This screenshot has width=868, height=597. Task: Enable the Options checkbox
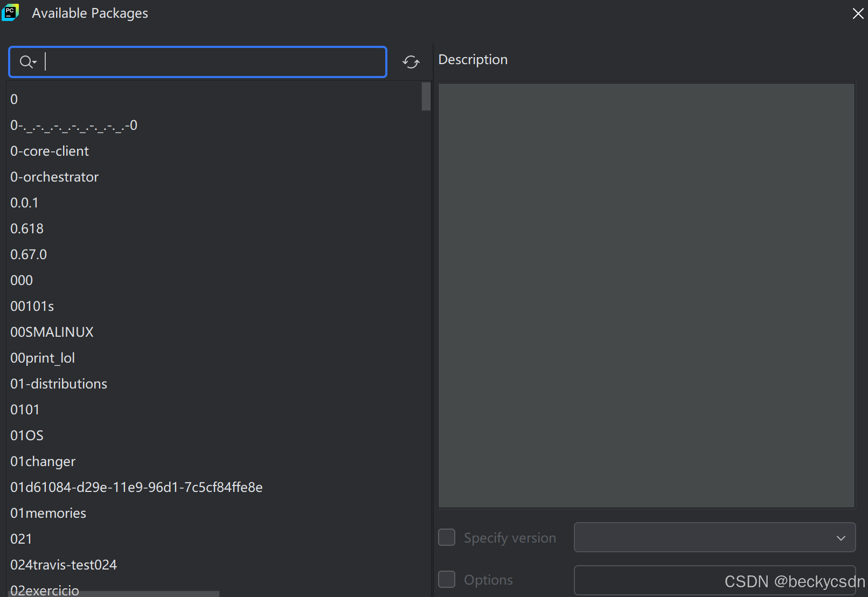click(447, 579)
